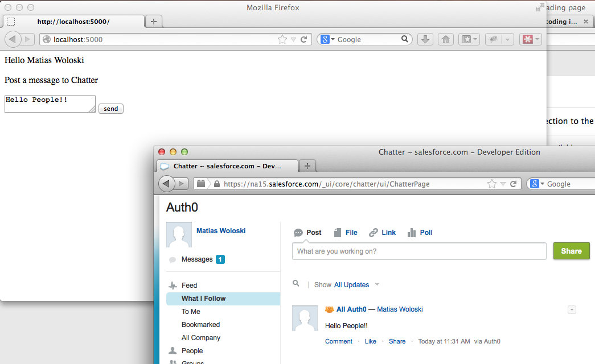Switch to the Chatter ~ salesforce.com tab
The width and height of the screenshot is (595, 364).
pos(227,166)
